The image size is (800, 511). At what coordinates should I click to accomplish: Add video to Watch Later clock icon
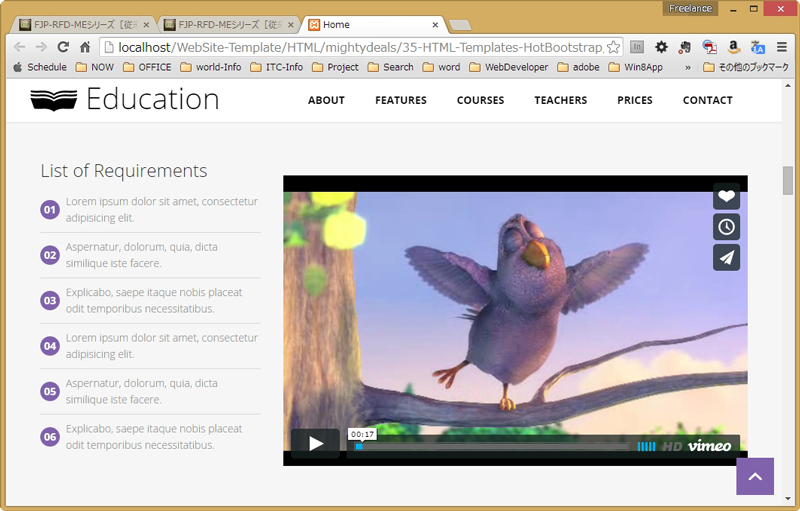[x=727, y=227]
